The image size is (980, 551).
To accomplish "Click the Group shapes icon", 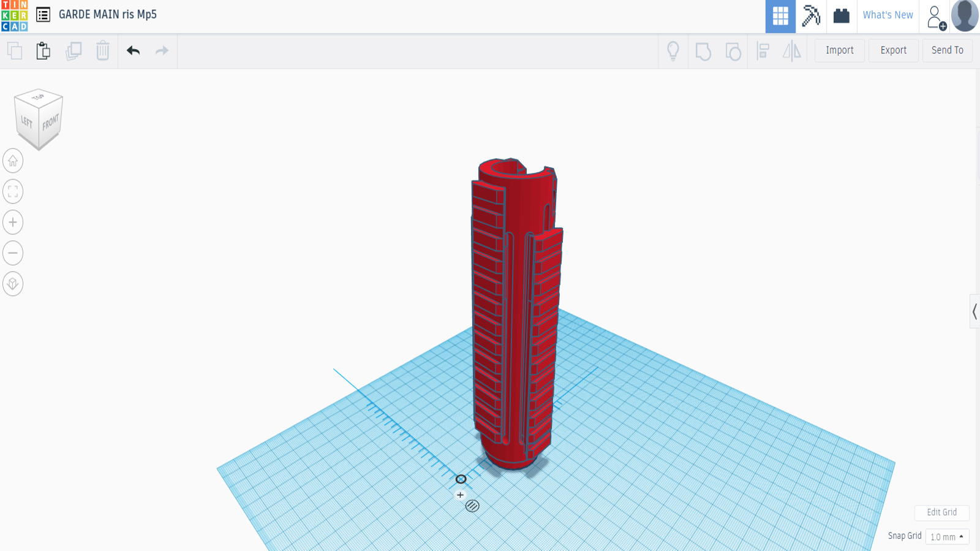I will 703,51.
